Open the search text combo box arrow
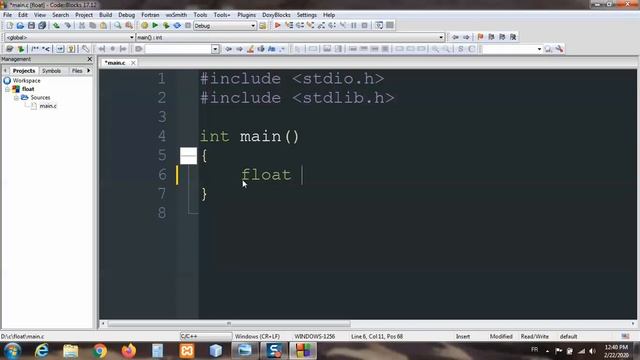The image size is (640, 360). 215,49
